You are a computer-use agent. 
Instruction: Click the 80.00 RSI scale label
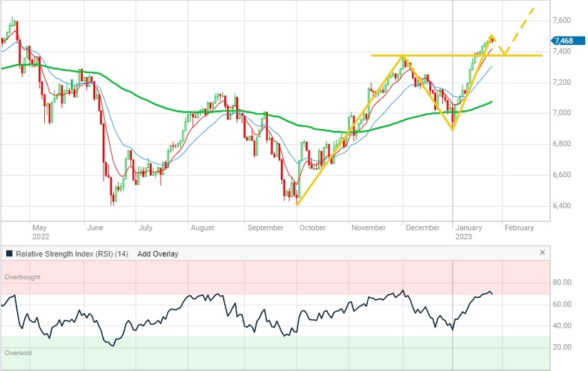562,283
